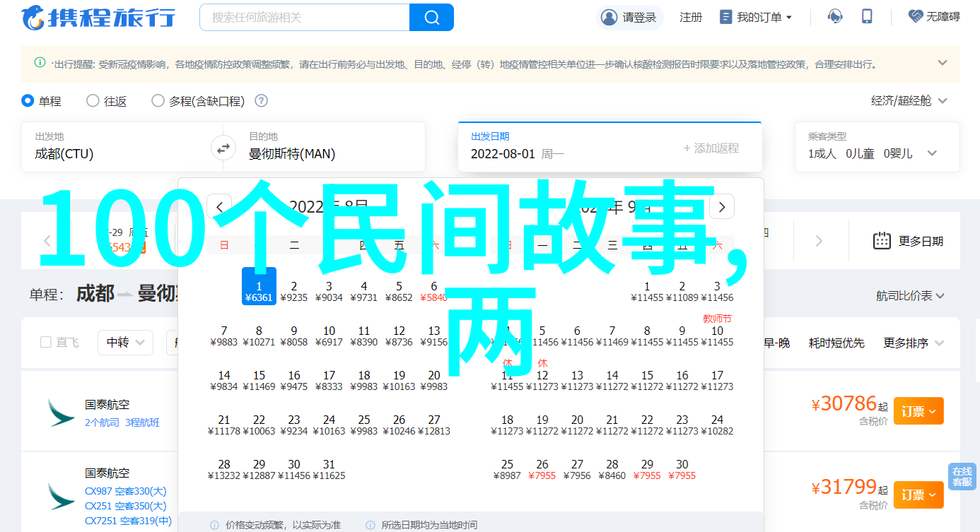Click the calendar icon beside 更多日期
This screenshot has width=980, height=532.
point(882,241)
